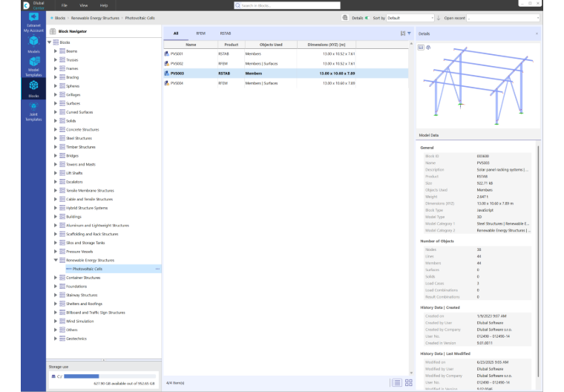This screenshot has height=392, width=564.
Task: Click the Dlubal Center logo icon
Action: [x=26, y=5]
